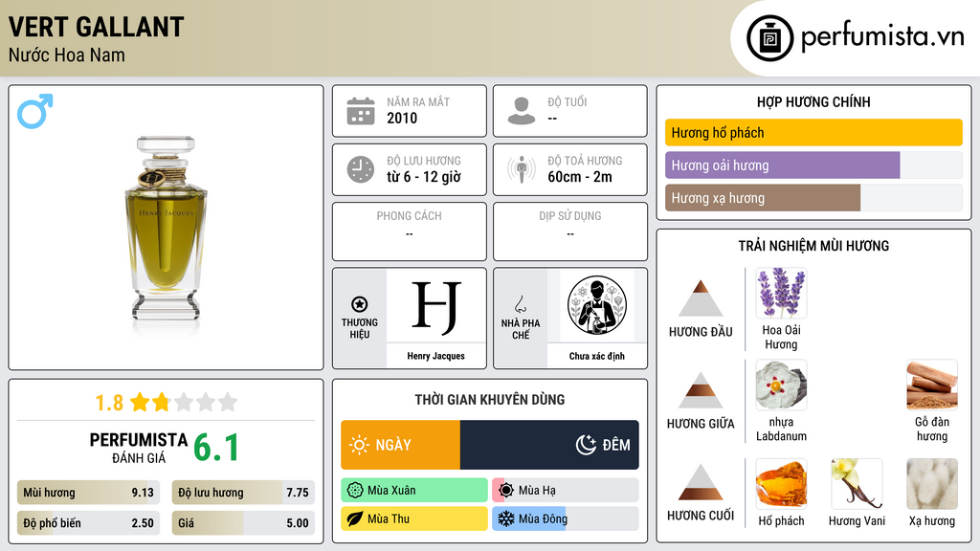Click the Hổ phách amber image

781,483
